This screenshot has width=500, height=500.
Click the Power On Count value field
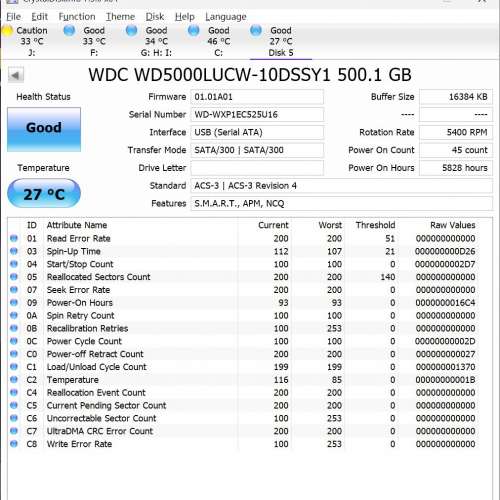(456, 150)
